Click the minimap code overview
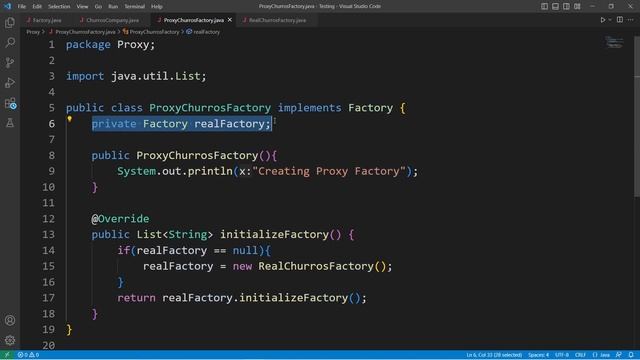The image size is (640, 360). coord(614,42)
